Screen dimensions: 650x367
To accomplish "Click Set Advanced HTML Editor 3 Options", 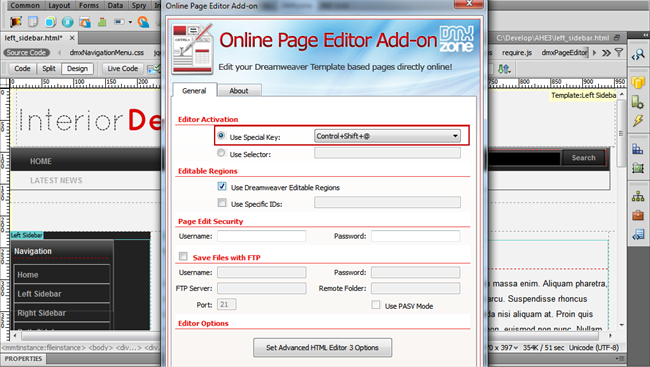I will click(323, 348).
